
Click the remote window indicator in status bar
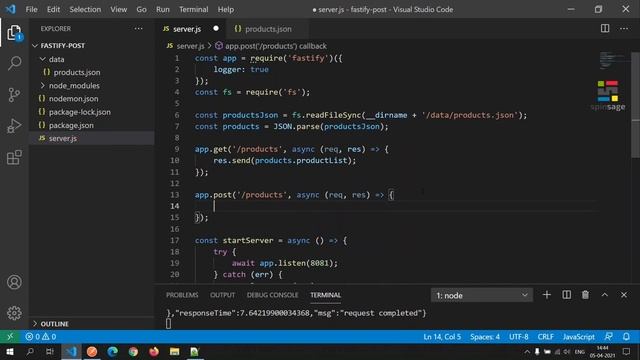pos(10,337)
